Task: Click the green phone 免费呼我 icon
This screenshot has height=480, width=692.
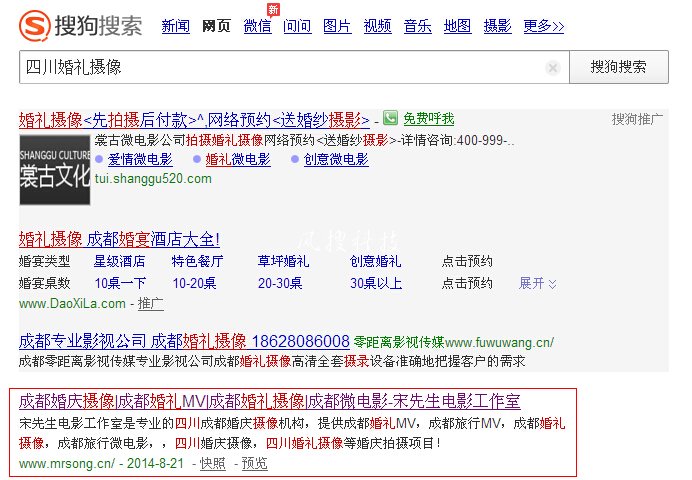Action: click(x=390, y=118)
